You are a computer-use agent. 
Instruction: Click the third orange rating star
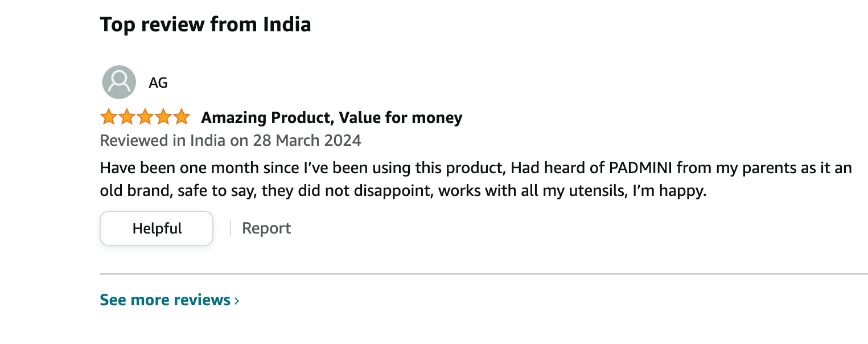(x=145, y=117)
